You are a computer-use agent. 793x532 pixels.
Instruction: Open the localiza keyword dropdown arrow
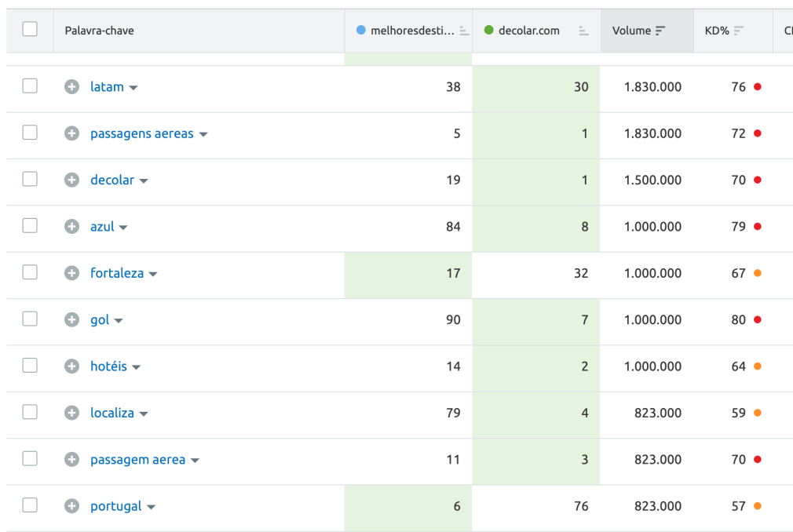144,414
